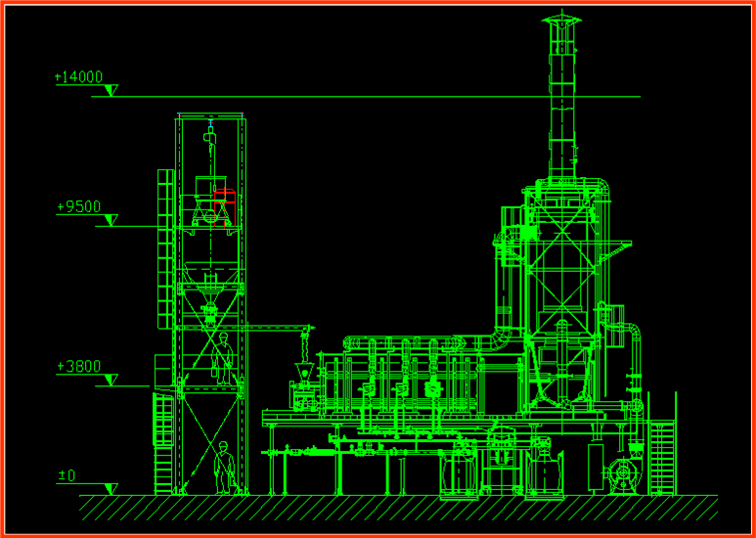Image resolution: width=756 pixels, height=538 pixels.
Task: Select the small feed hopper beside the furnace
Action: click(x=304, y=372)
